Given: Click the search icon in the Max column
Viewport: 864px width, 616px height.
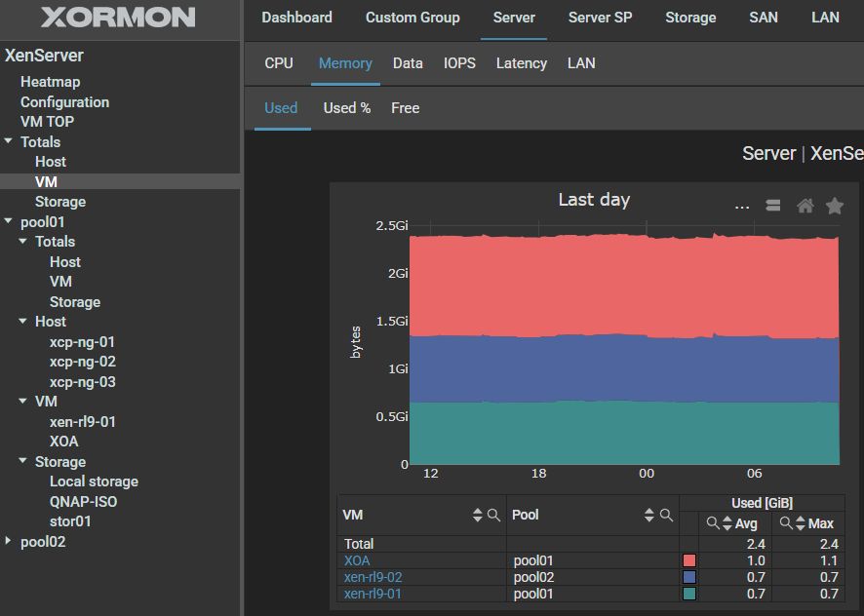Looking at the screenshot, I should pos(786,523).
